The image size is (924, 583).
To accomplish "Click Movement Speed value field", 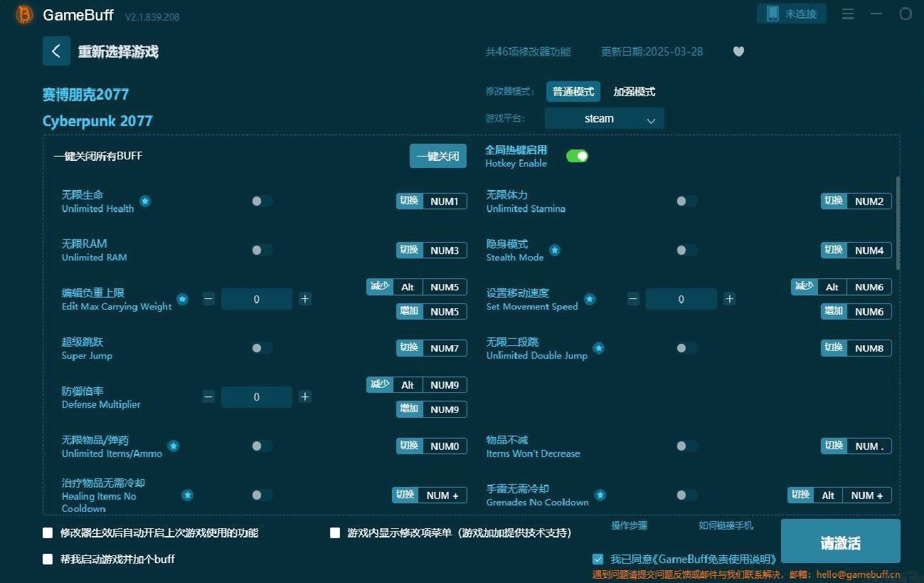I will [x=681, y=299].
